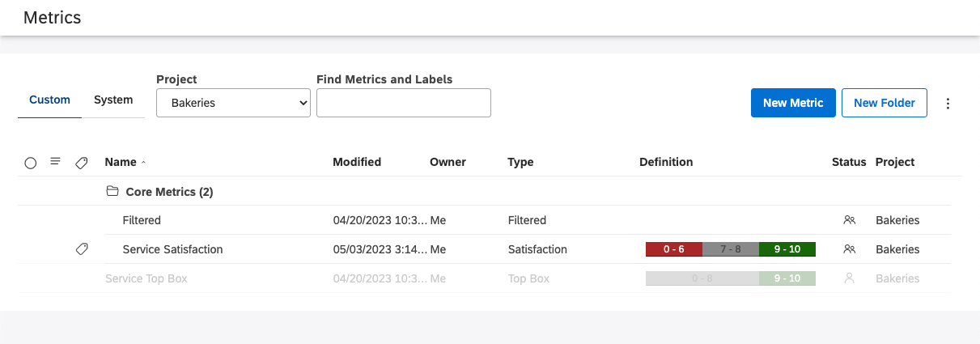980x344 pixels.
Task: Open the three-dot more options menu
Action: [x=948, y=104]
